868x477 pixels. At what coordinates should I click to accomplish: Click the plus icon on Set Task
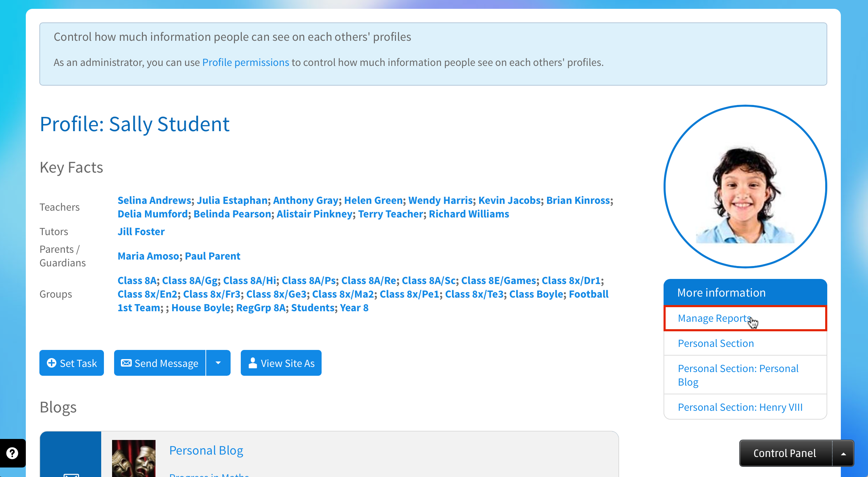[x=52, y=363]
